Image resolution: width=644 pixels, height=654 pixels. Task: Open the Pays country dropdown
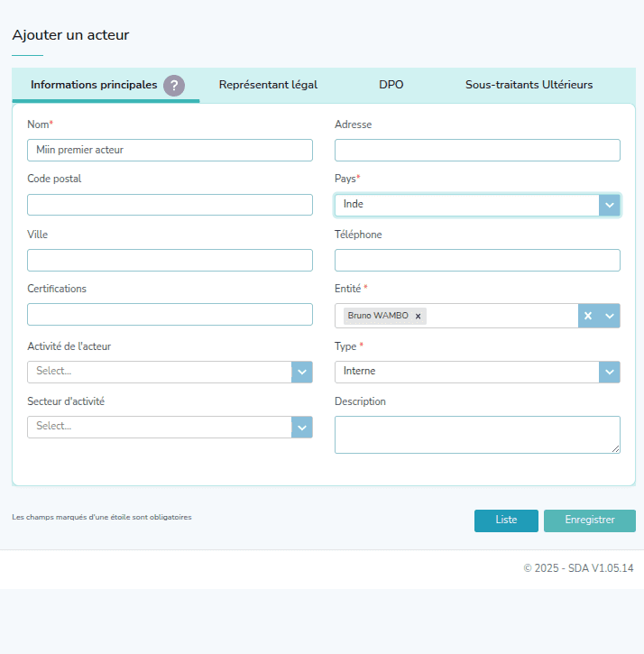[610, 206]
